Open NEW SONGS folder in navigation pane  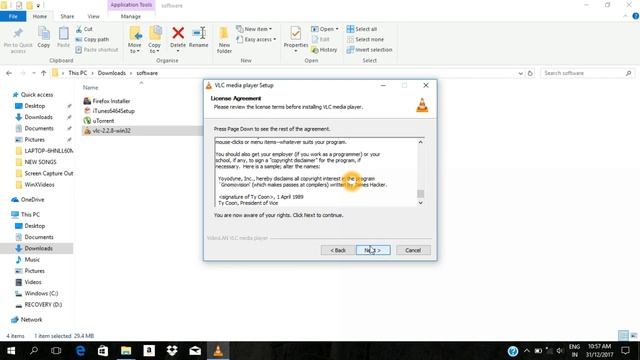coord(40,162)
